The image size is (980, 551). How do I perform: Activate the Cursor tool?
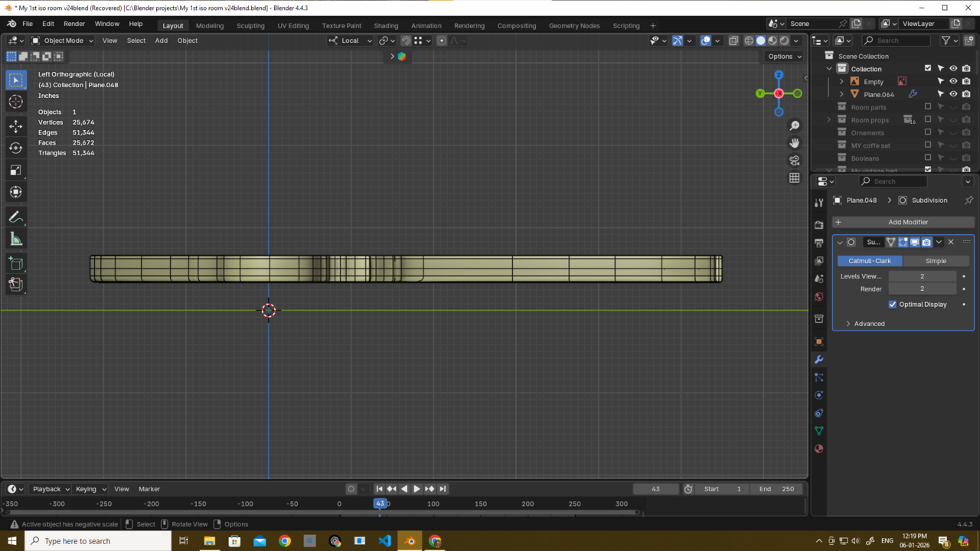[x=15, y=102]
